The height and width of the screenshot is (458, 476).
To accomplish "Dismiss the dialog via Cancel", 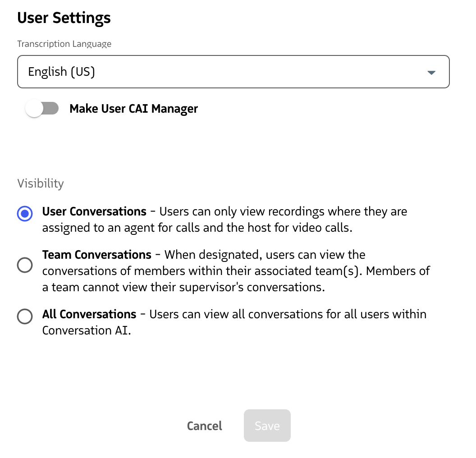I will click(204, 426).
